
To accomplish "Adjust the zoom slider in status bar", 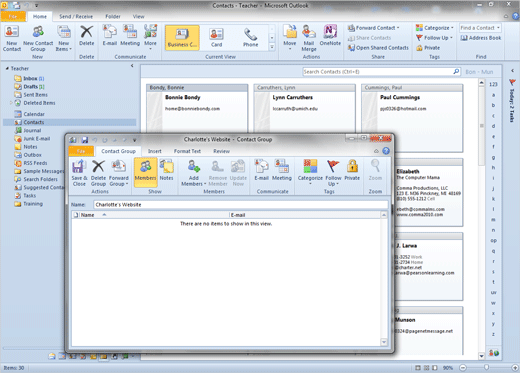I will [486, 367].
